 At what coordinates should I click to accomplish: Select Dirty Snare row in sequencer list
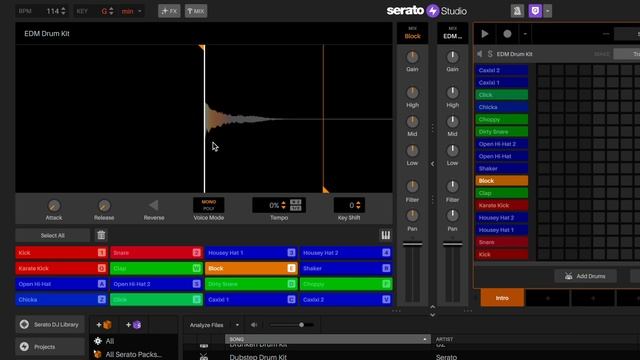[502, 131]
